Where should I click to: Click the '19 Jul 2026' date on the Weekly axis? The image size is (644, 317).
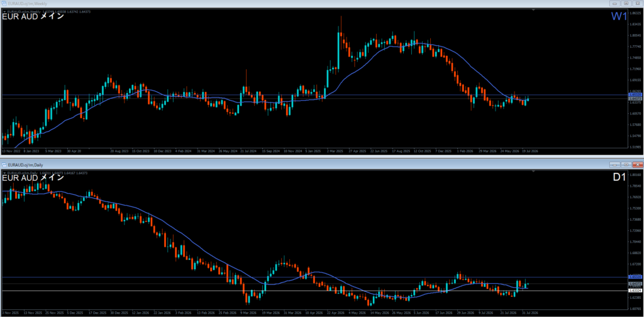tap(530, 151)
